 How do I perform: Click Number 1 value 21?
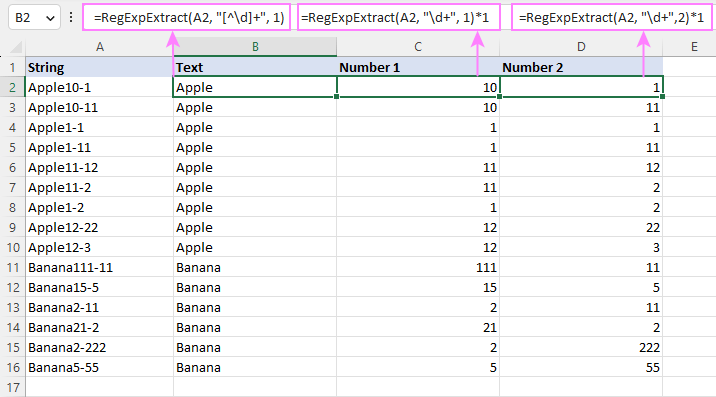click(x=418, y=327)
